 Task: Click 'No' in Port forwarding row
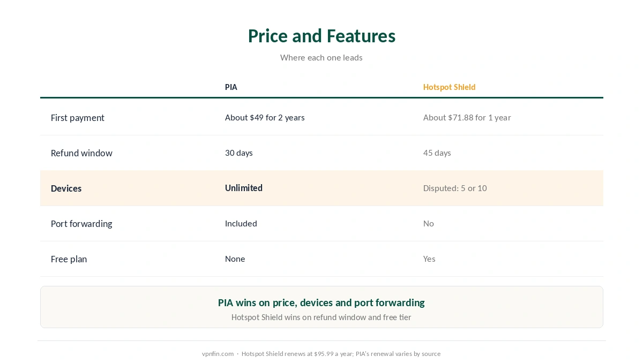pos(429,223)
